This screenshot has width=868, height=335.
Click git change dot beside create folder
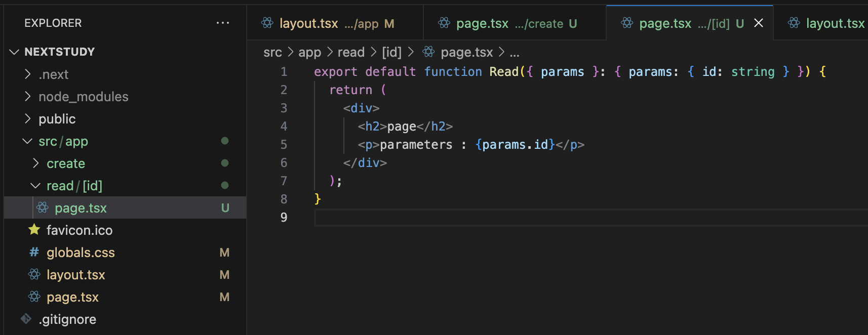click(225, 163)
